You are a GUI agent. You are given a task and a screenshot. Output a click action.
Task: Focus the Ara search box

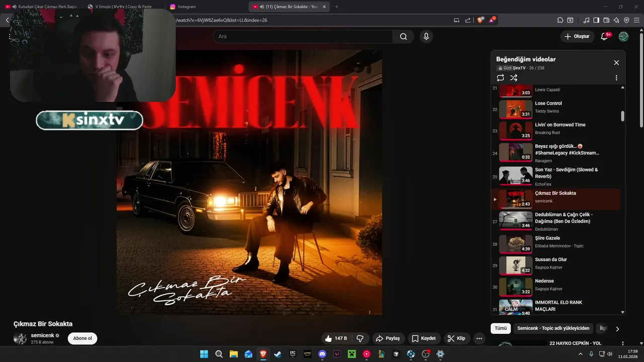(x=303, y=37)
